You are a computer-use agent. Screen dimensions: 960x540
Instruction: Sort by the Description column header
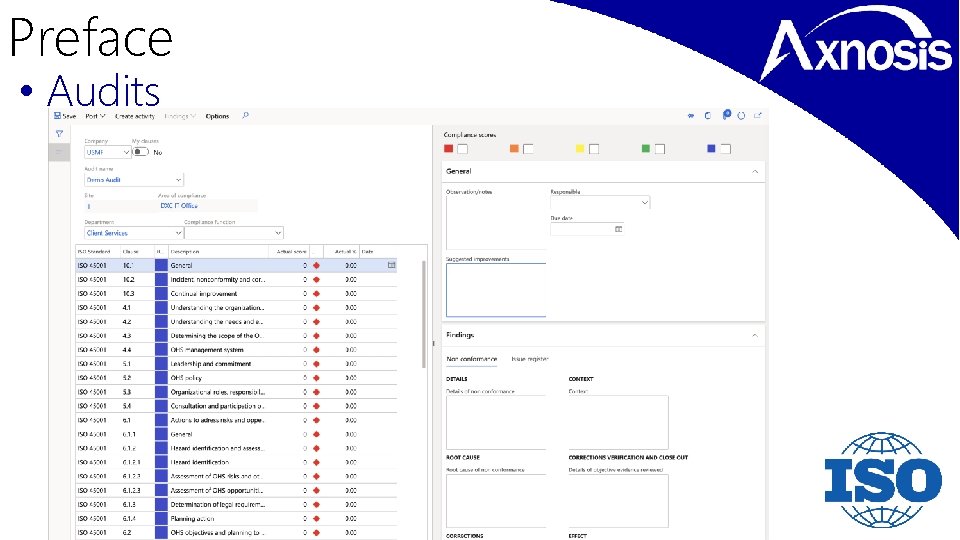pos(185,252)
